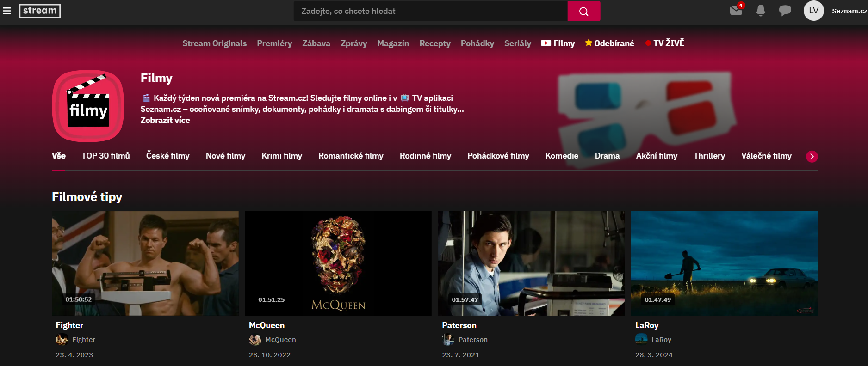The image size is (868, 366).
Task: Click the date 23. 4. 2023
Action: (74, 355)
